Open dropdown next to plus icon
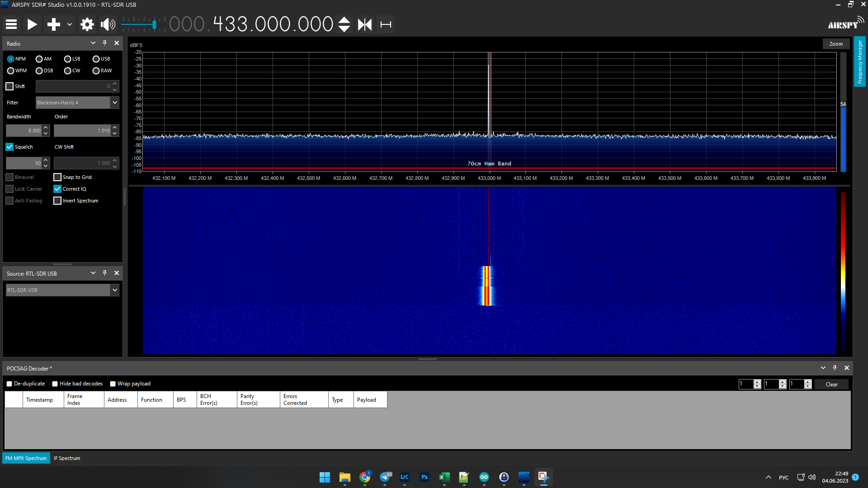This screenshot has height=488, width=868. (70, 24)
